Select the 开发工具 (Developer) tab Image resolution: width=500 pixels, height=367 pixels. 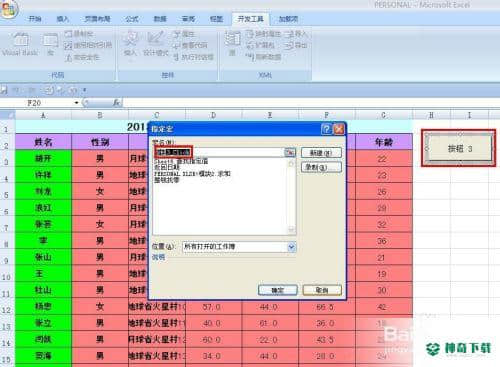point(250,19)
